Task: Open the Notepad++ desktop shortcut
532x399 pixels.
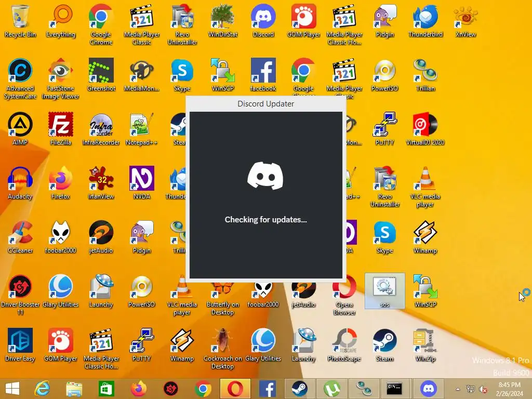Action: point(141,129)
